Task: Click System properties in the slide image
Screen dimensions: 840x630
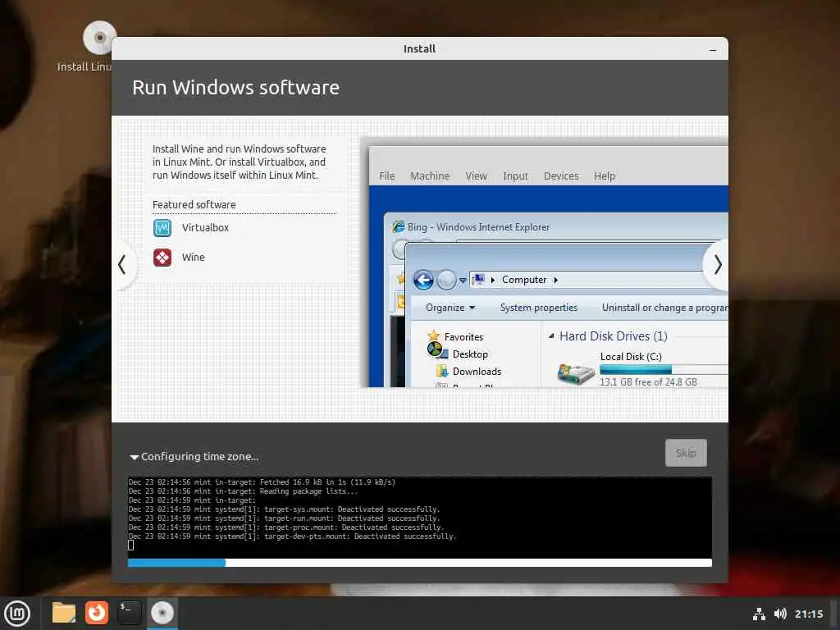Action: click(x=538, y=308)
